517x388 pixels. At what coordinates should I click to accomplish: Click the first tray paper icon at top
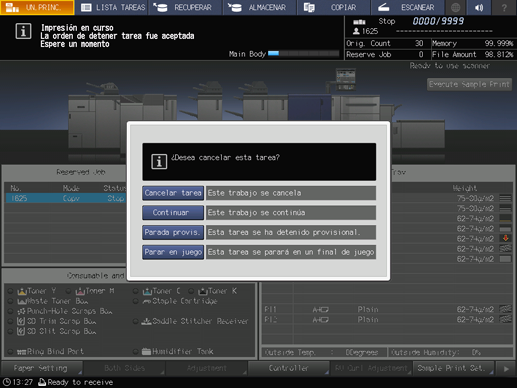click(x=505, y=198)
